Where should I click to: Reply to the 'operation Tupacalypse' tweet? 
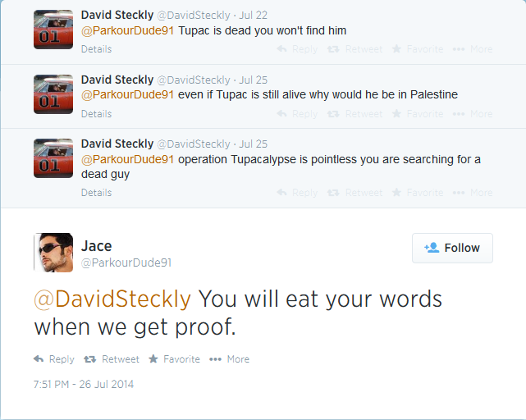[x=297, y=193]
